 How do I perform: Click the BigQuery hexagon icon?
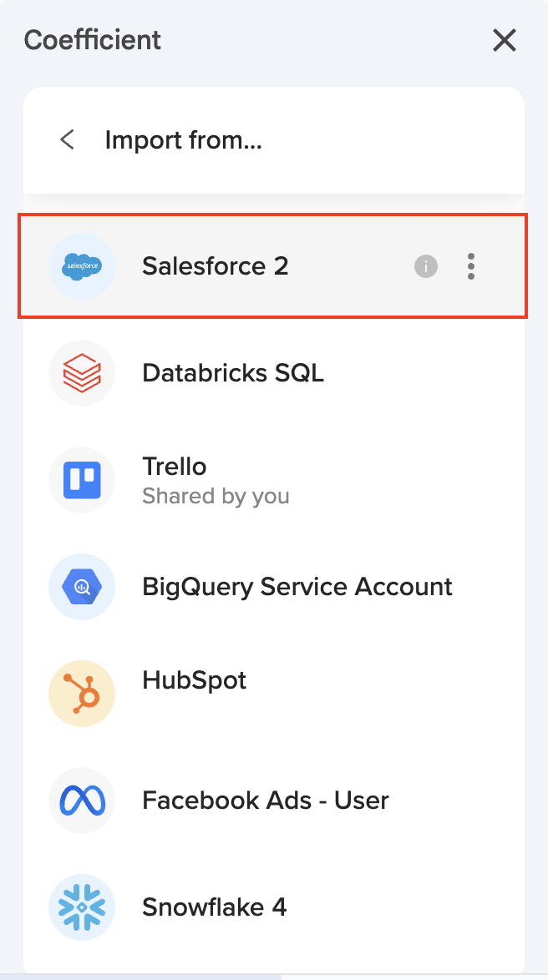coord(82,587)
